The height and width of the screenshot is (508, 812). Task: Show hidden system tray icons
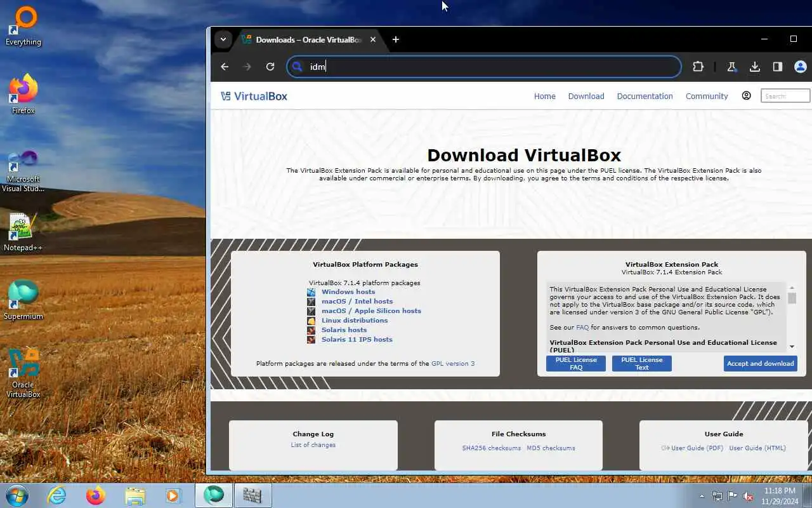click(702, 496)
